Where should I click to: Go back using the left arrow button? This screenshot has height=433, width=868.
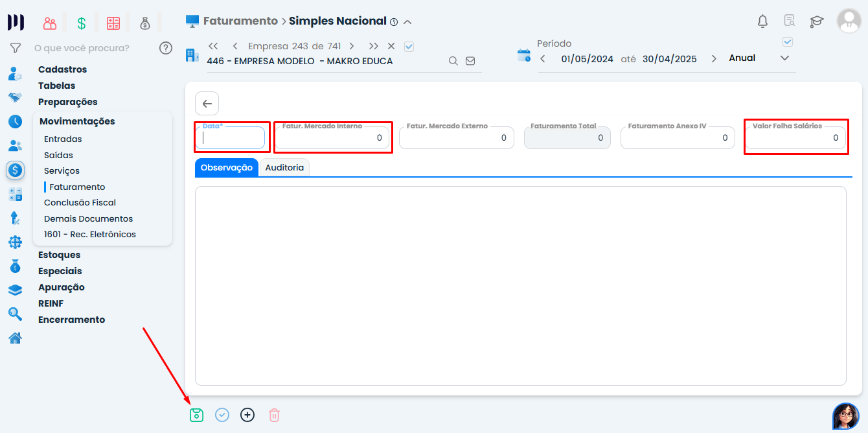click(x=207, y=104)
